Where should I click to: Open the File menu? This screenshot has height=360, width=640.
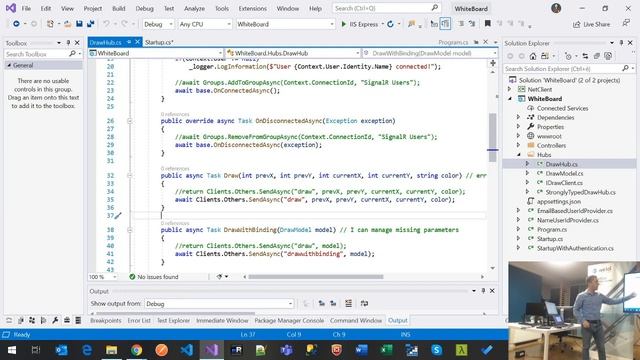tap(26, 8)
